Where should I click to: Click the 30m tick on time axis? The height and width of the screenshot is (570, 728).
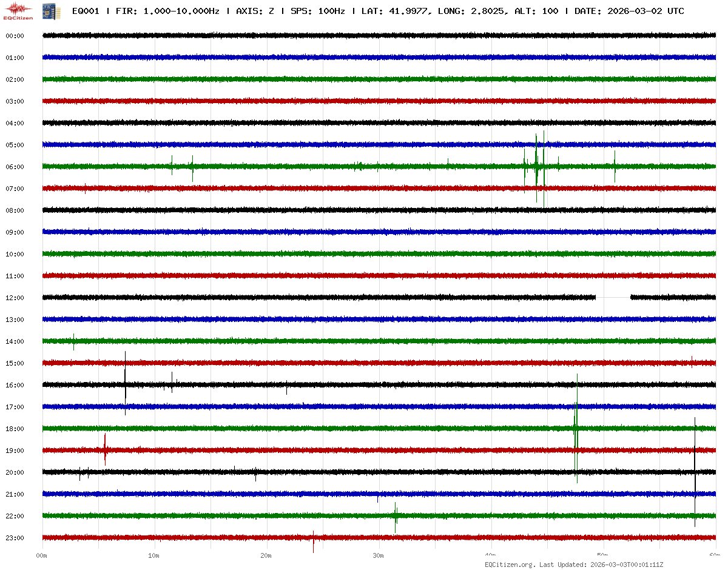coord(379,555)
